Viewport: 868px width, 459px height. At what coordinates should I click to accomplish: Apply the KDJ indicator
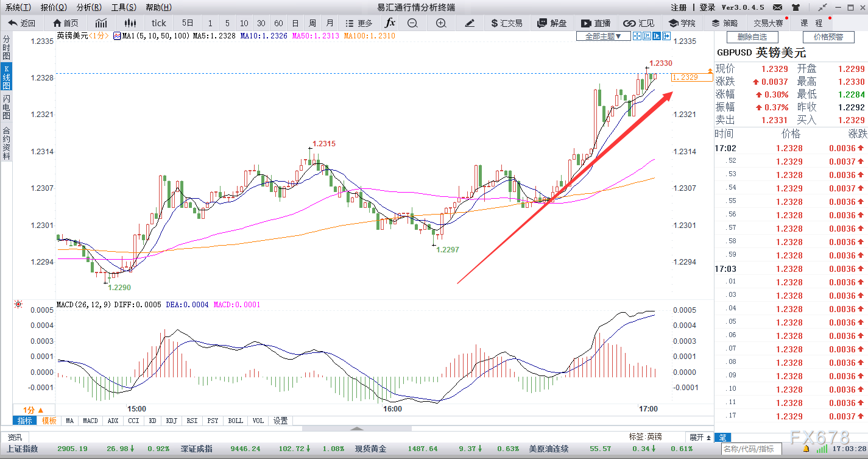click(x=172, y=421)
